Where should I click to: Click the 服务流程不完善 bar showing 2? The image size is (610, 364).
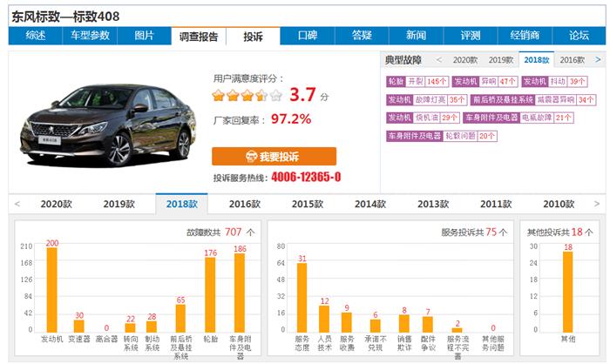point(457,330)
